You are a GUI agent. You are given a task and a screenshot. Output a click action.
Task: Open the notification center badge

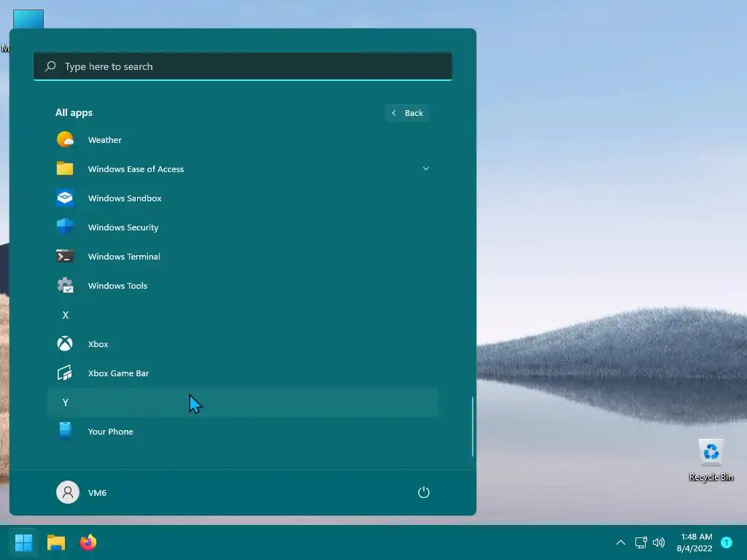pyautogui.click(x=727, y=542)
